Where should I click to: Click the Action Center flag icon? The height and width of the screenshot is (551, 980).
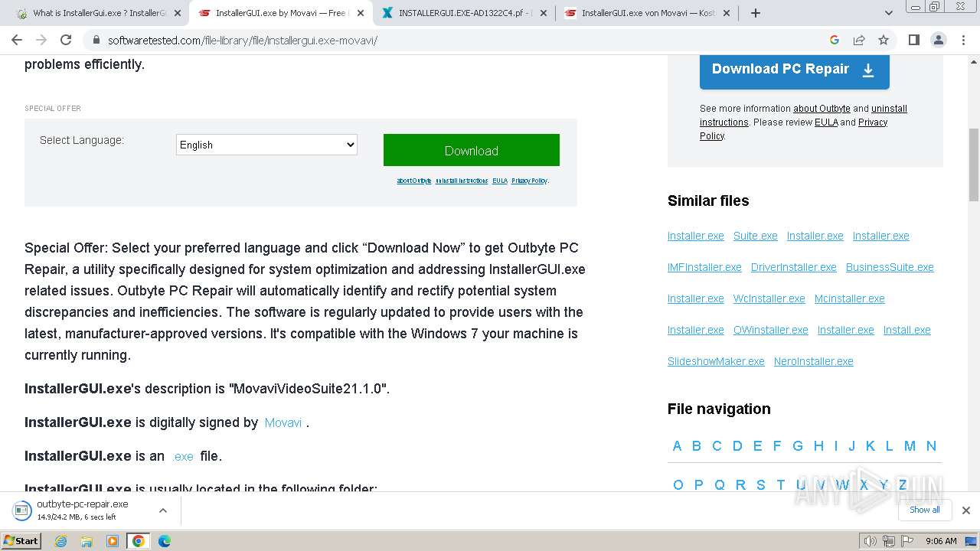(906, 541)
